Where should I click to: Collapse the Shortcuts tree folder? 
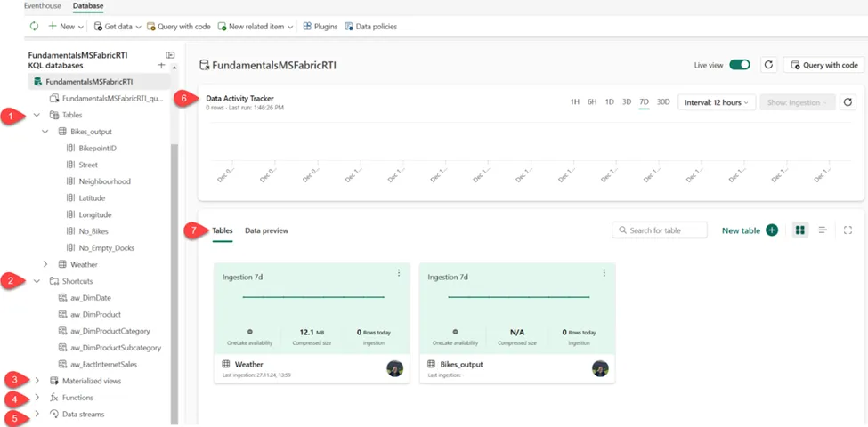coord(37,281)
